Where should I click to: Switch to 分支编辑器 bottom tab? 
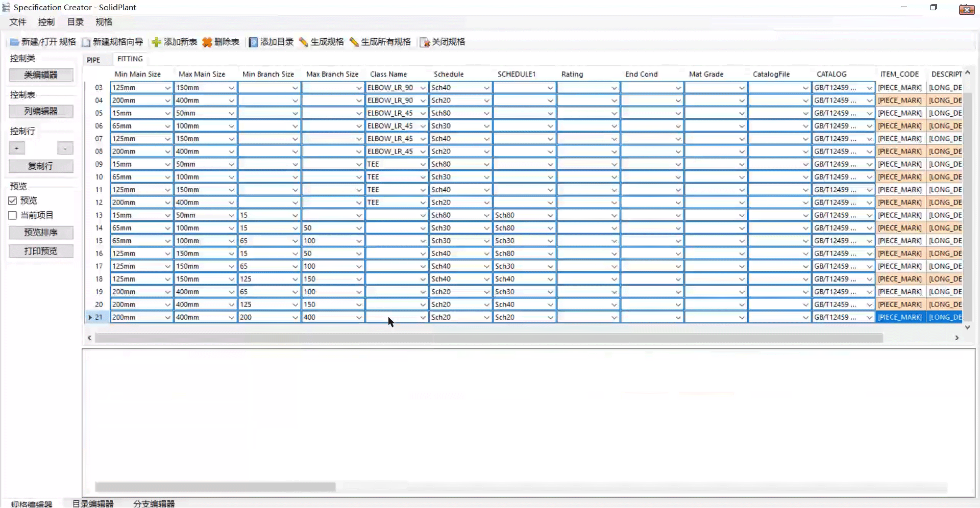point(154,503)
